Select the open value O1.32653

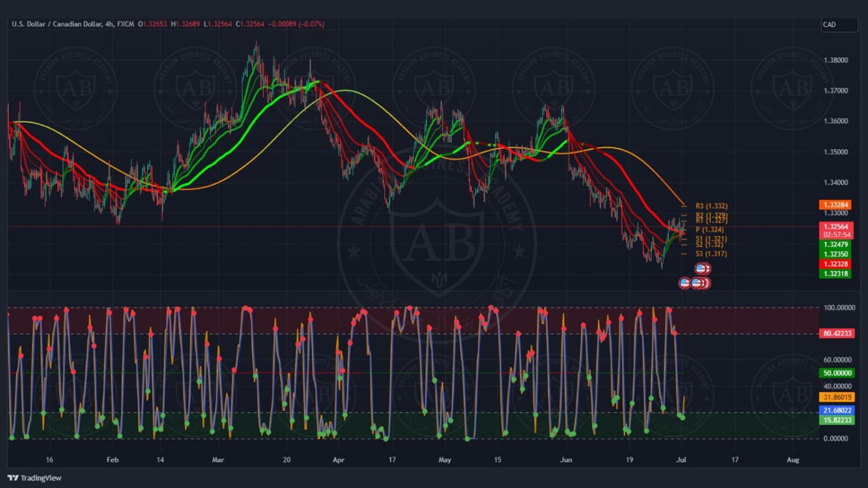[152, 24]
